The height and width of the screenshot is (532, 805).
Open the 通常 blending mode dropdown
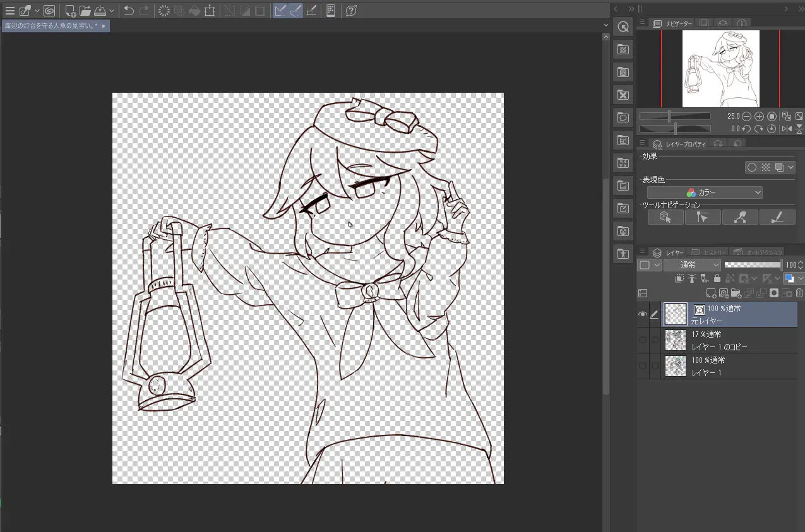[691, 265]
